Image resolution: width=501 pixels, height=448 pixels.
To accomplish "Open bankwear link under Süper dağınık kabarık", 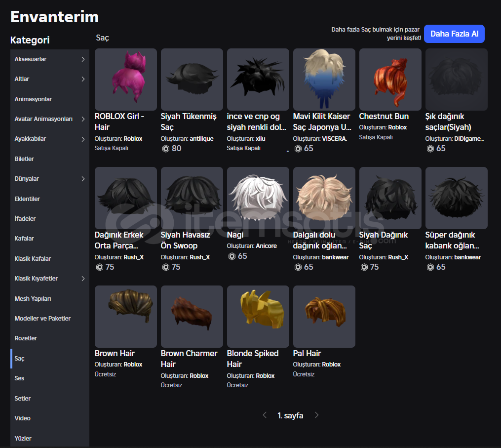I will tap(467, 257).
